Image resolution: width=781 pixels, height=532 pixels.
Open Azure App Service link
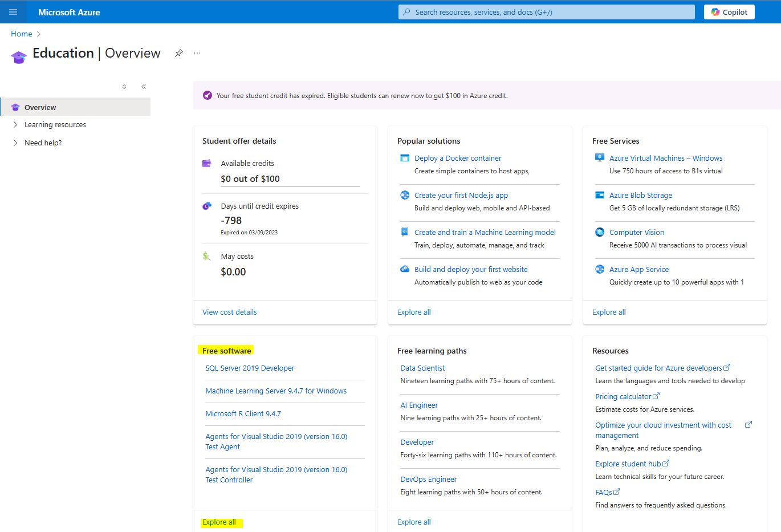639,269
